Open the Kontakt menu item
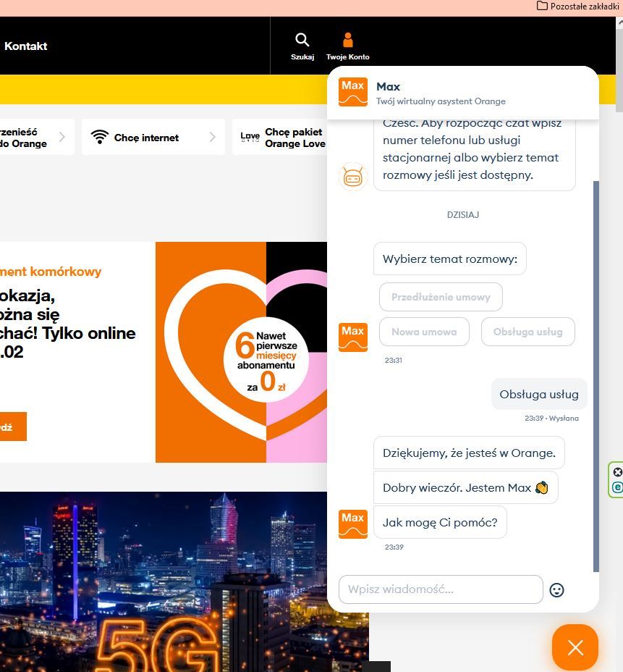623x672 pixels. point(26,46)
